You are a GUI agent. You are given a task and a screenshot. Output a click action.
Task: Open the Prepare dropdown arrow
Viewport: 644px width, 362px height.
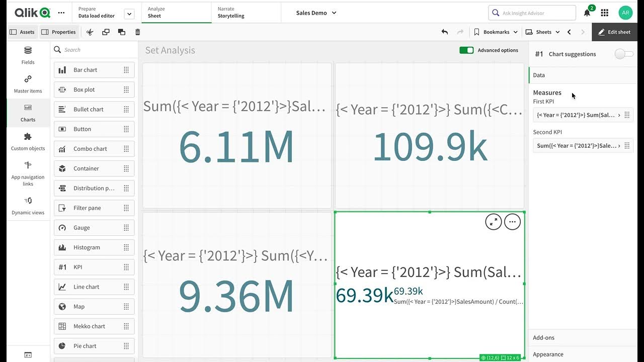[x=129, y=14]
